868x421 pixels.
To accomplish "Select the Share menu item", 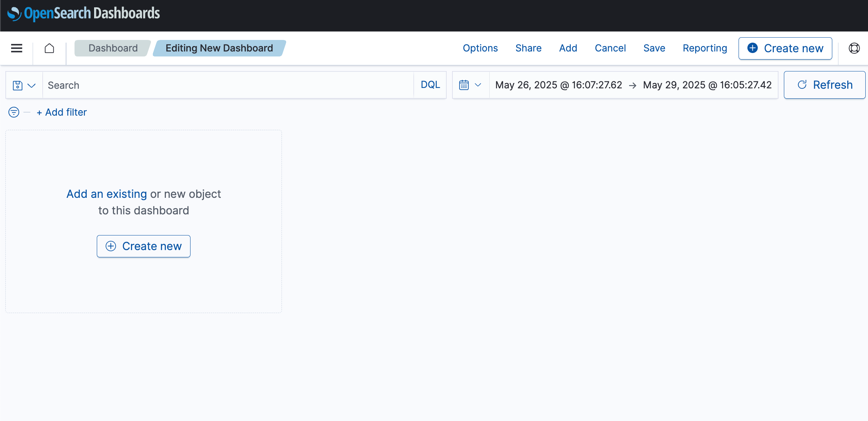I will pyautogui.click(x=528, y=48).
